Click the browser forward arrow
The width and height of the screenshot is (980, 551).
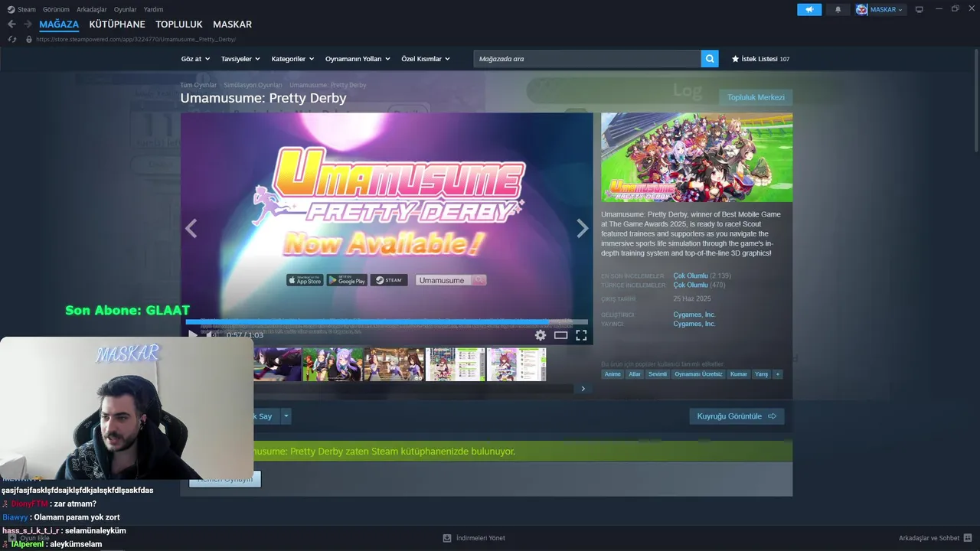point(28,24)
